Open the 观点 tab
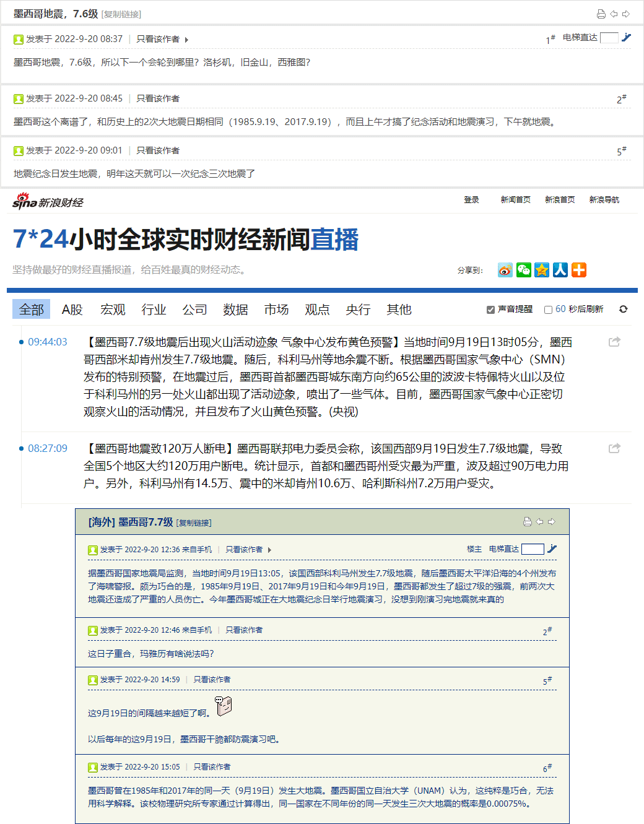Image resolution: width=644 pixels, height=824 pixels. click(x=317, y=310)
